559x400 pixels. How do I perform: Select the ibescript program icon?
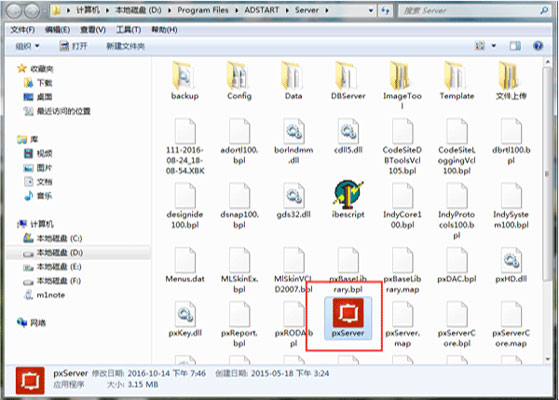(x=348, y=194)
